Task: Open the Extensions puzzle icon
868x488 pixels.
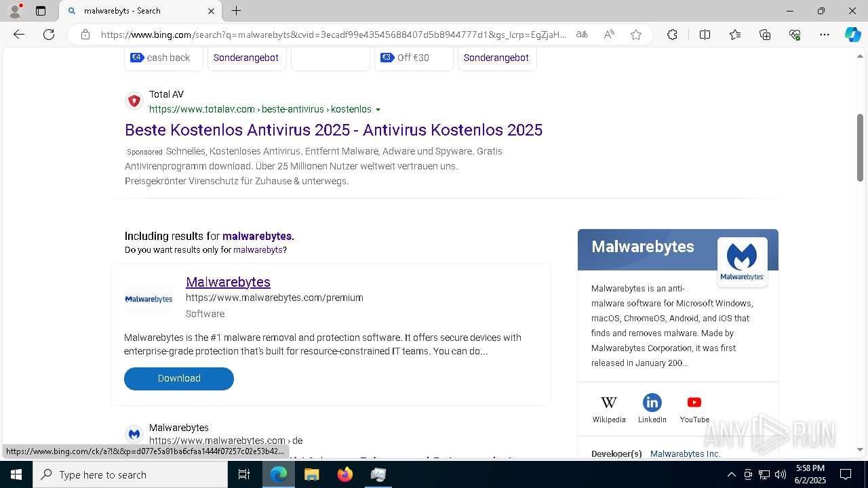Action: tap(672, 35)
